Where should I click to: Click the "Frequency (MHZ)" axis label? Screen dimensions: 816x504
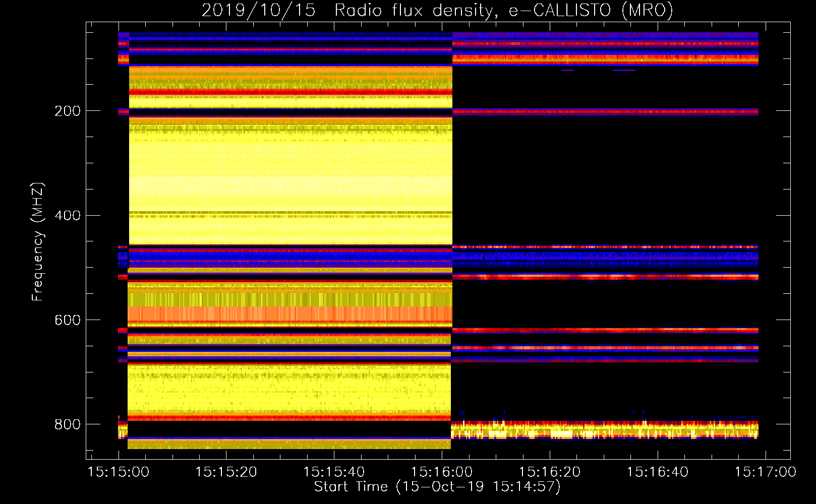pos(37,241)
